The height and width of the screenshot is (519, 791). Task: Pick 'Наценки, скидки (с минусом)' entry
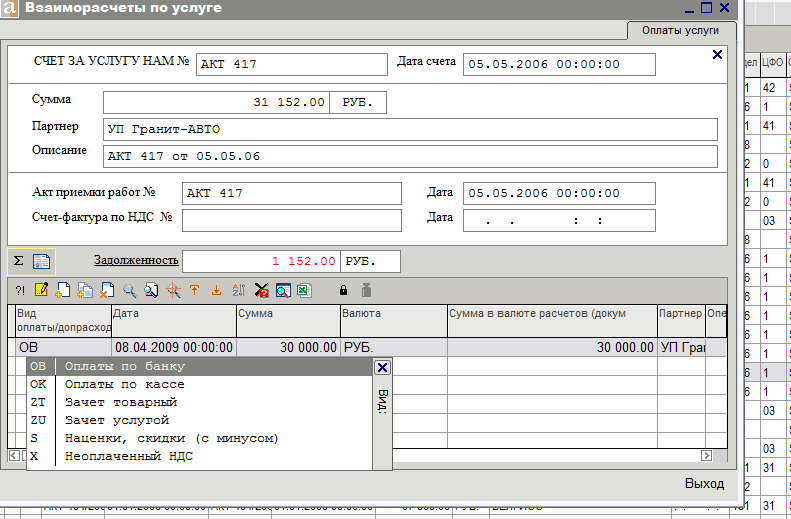(x=199, y=438)
